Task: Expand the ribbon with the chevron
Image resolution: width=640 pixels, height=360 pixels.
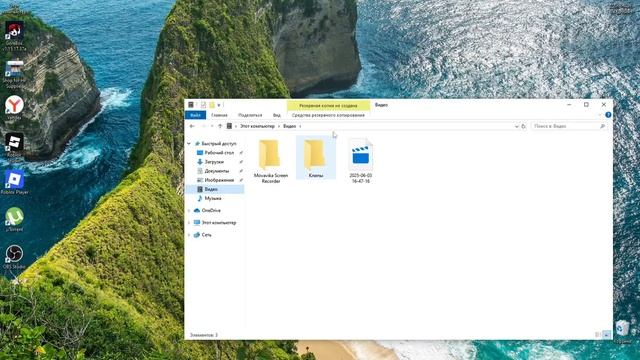Action: coord(600,115)
